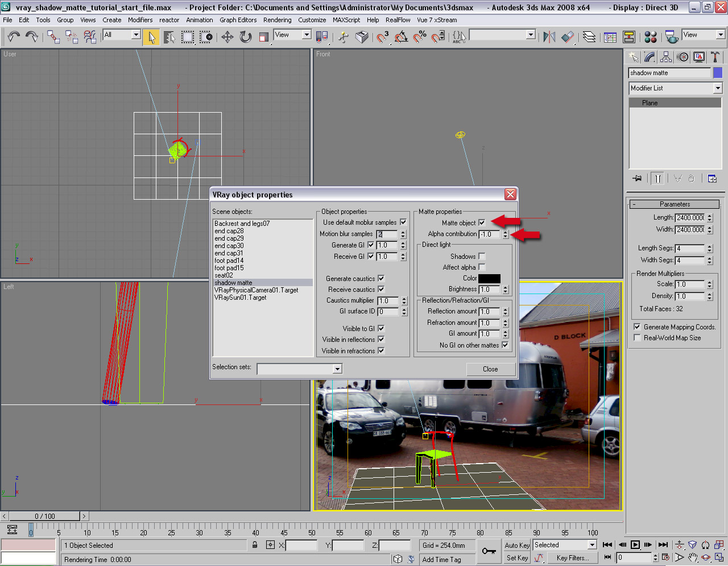The width and height of the screenshot is (728, 566).
Task: Open the Graph Editors menu
Action: [x=238, y=20]
